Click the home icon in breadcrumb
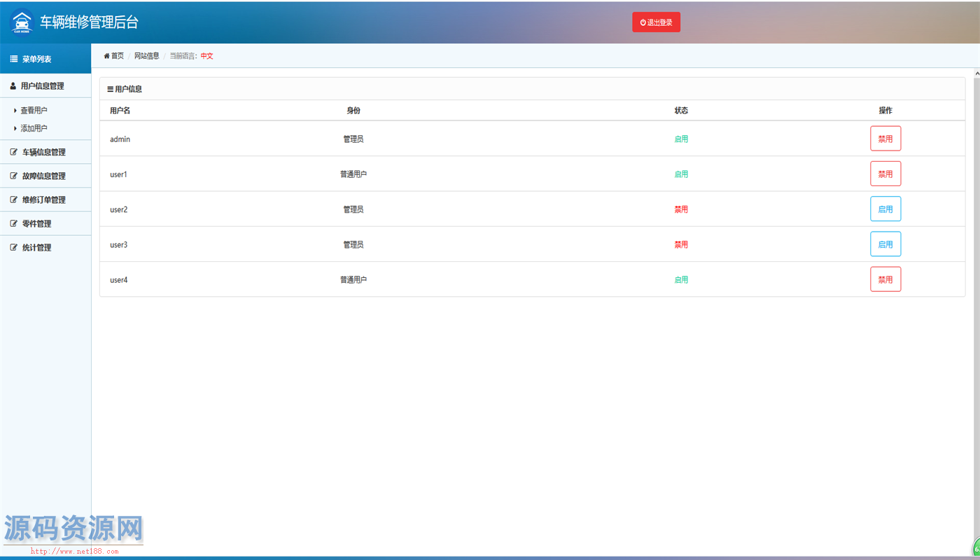Viewport: 980px width, 560px height. (106, 56)
